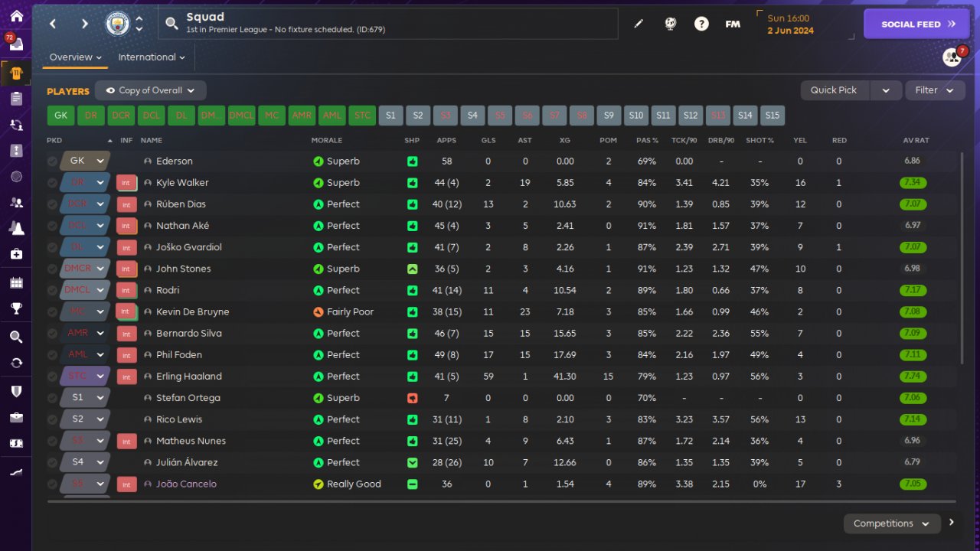Image resolution: width=980 pixels, height=551 pixels.
Task: Toggle pick checkbox for Phil Foden
Action: coord(52,355)
